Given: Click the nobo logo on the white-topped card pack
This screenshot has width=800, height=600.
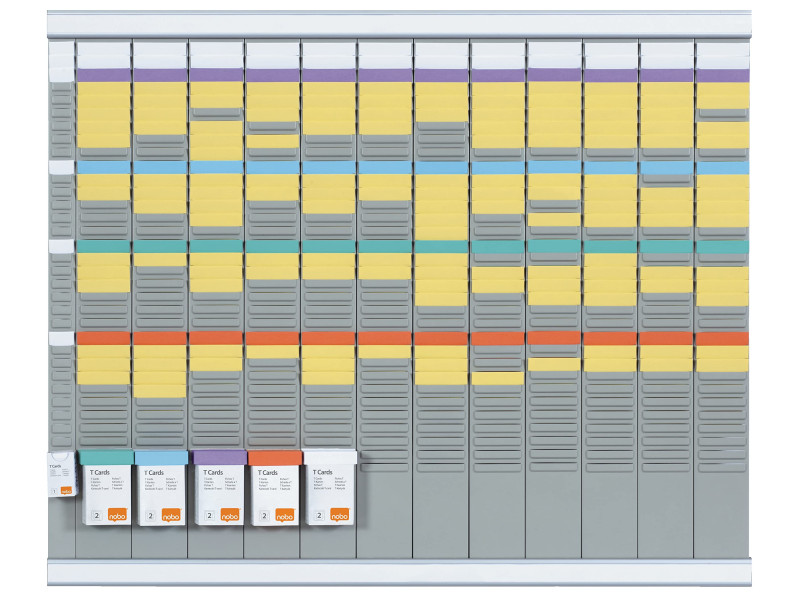Looking at the screenshot, I should pyautogui.click(x=340, y=515).
